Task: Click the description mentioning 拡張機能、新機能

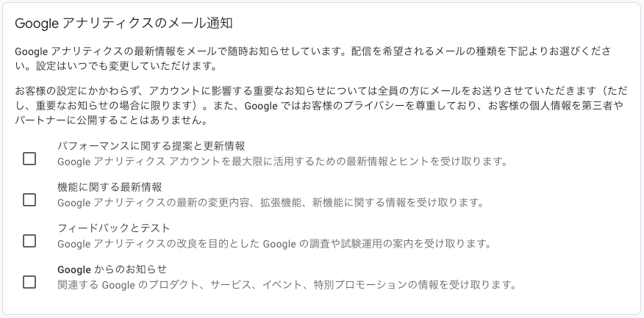Action: pyautogui.click(x=270, y=203)
